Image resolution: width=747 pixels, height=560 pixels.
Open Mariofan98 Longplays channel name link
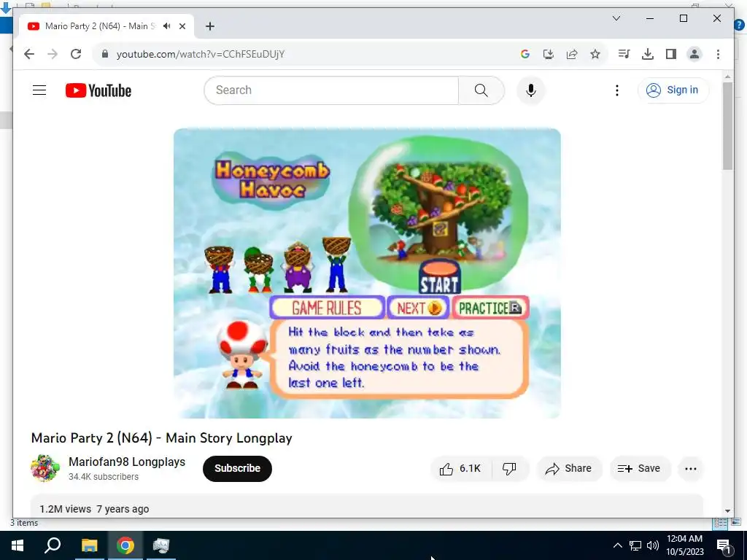pyautogui.click(x=127, y=462)
